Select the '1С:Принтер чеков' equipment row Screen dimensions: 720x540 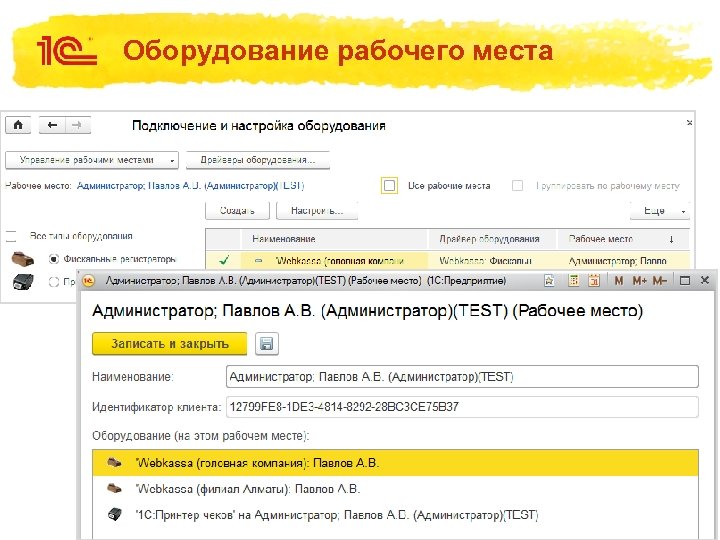tap(395, 515)
